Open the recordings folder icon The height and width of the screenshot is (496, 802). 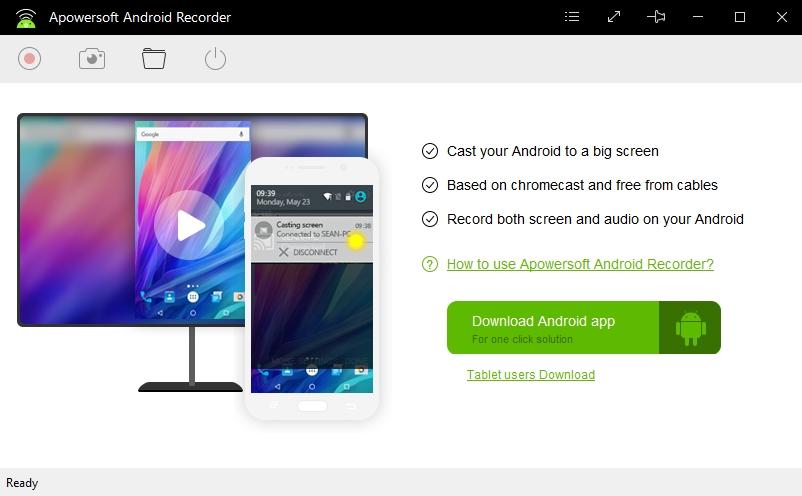click(x=153, y=59)
